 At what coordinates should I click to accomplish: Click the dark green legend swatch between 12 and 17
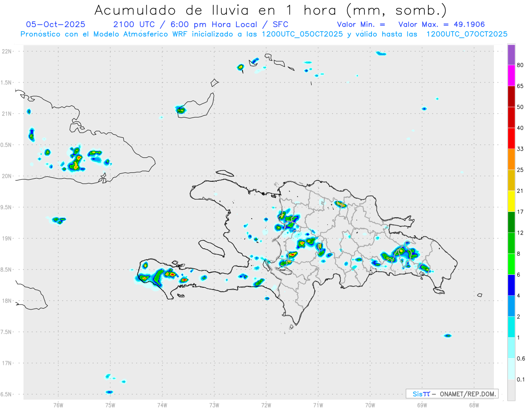point(511,222)
